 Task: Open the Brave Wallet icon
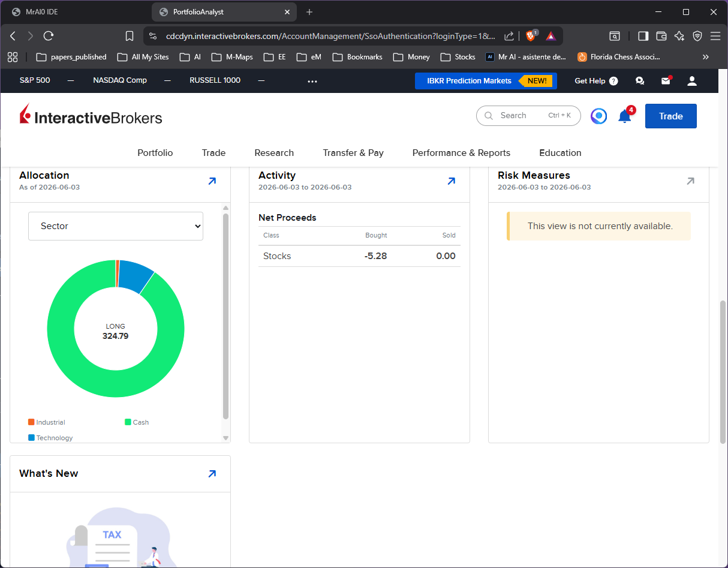pos(661,36)
